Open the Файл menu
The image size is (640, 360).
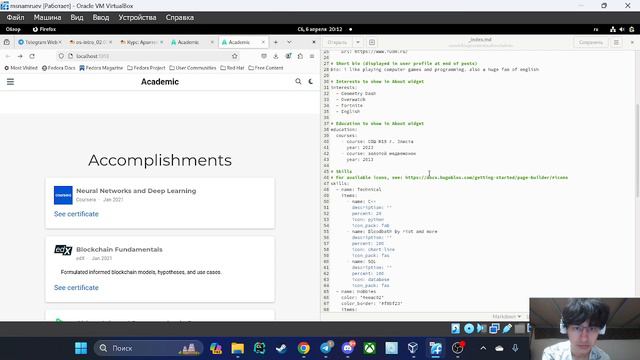coord(15,18)
